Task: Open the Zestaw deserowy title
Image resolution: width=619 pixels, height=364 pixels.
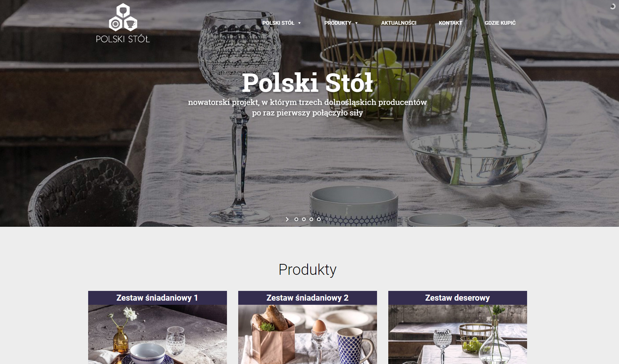Action: (458, 298)
